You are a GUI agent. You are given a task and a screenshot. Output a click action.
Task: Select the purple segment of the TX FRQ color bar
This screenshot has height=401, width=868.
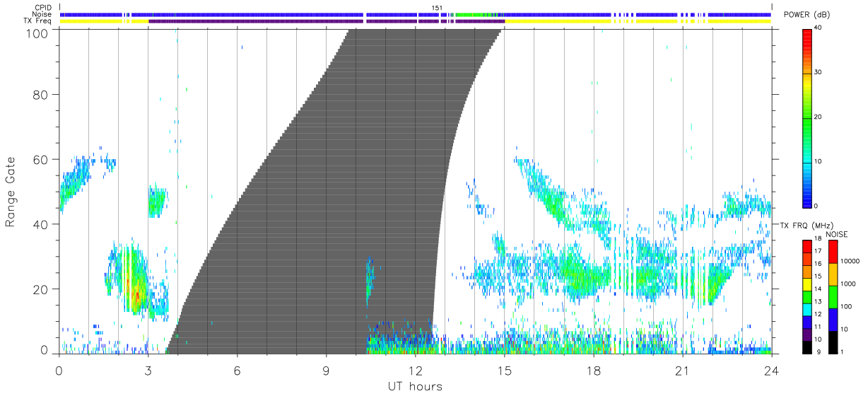click(x=807, y=334)
